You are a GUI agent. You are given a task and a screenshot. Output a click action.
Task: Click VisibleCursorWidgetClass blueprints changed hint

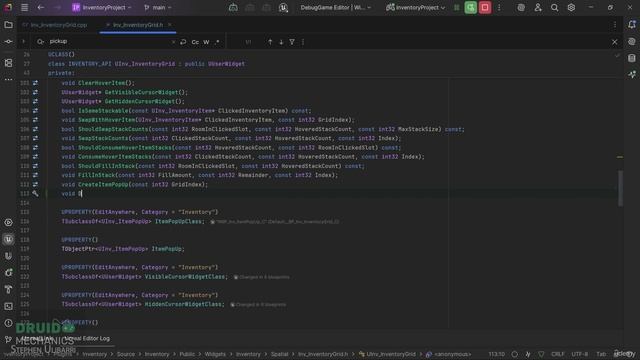click(x=262, y=277)
